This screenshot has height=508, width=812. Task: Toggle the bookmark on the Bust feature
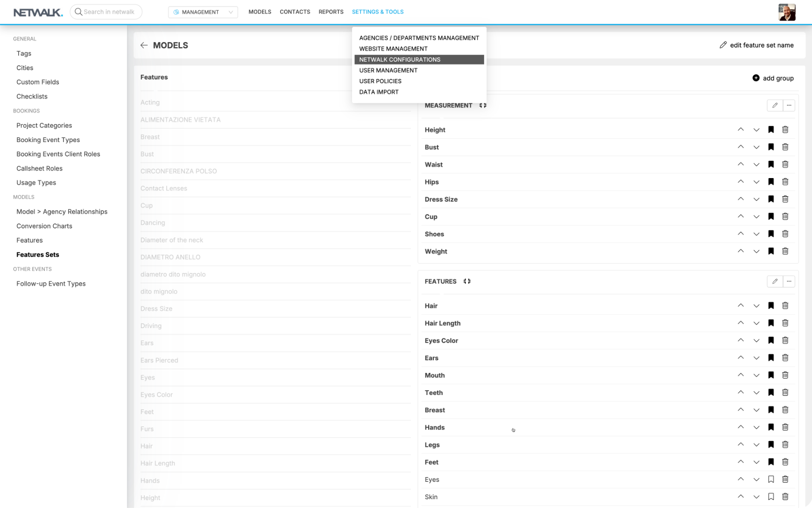pos(771,147)
